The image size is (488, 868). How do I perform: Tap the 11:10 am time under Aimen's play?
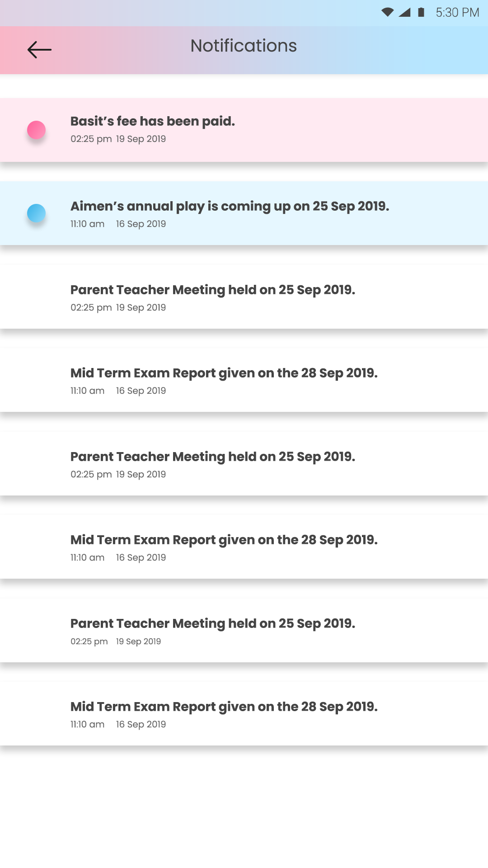[x=87, y=224]
